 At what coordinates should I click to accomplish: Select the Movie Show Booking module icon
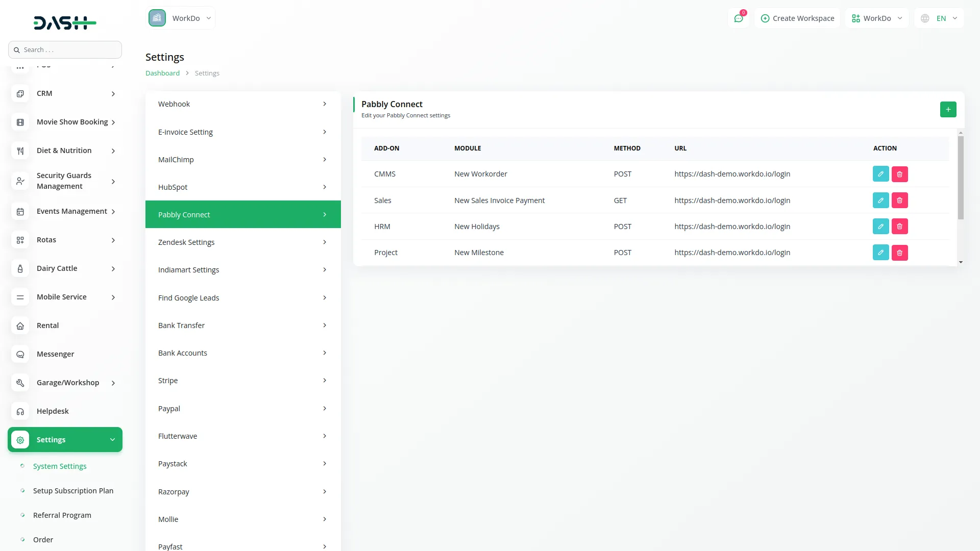point(19,122)
